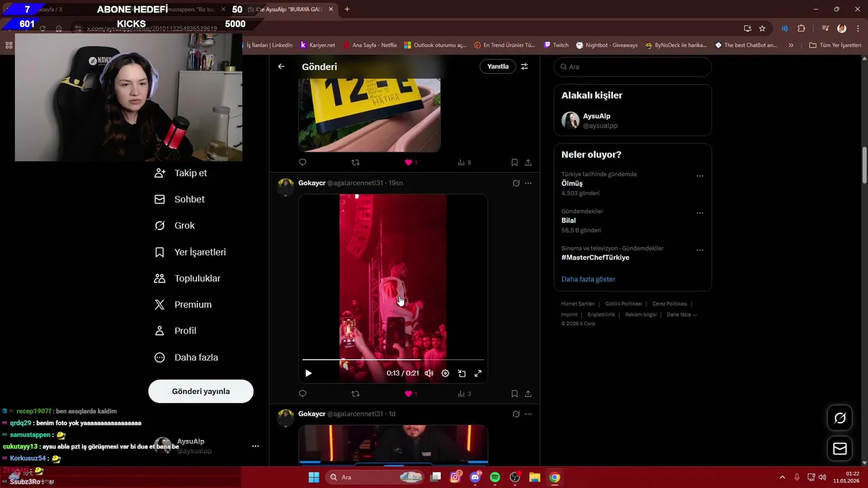This screenshot has height=488, width=868.
Task: Open the Kariyer.net bookmark
Action: click(317, 45)
